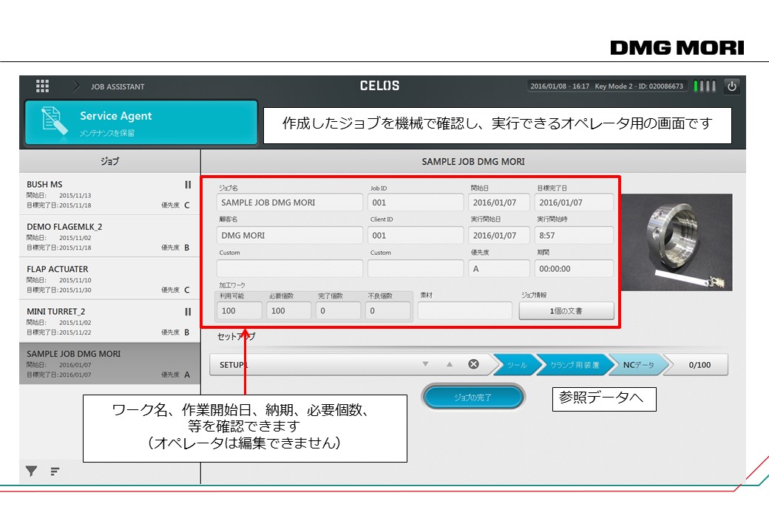Open the 1個の文書 job document button

tap(566, 310)
